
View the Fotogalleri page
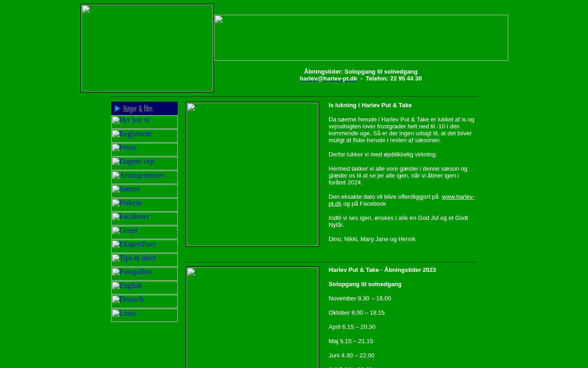(x=144, y=274)
